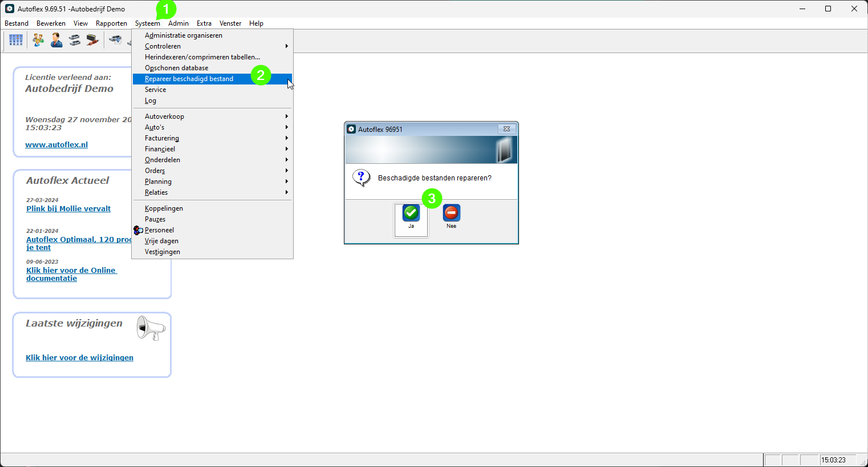
Task: Expand the Financieel submenu
Action: tap(213, 149)
